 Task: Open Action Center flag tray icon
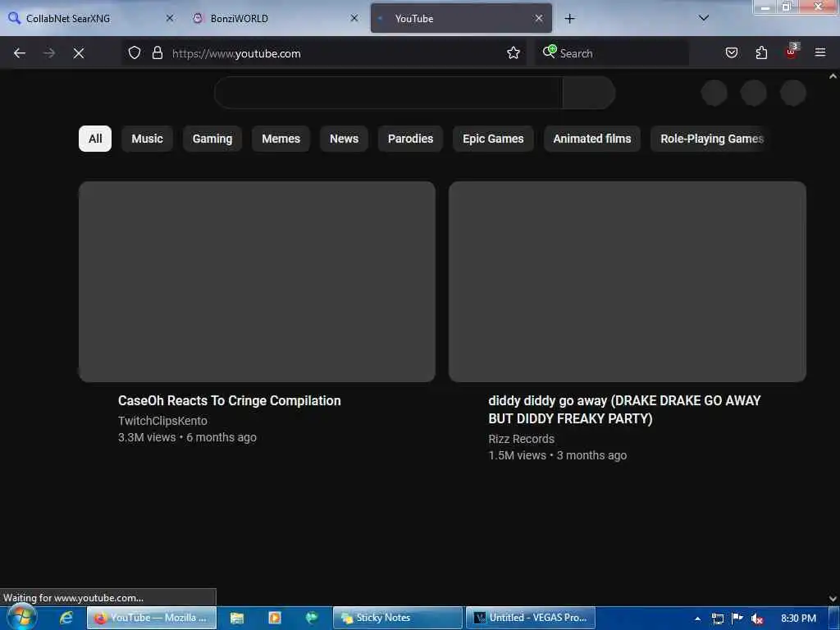tap(737, 619)
